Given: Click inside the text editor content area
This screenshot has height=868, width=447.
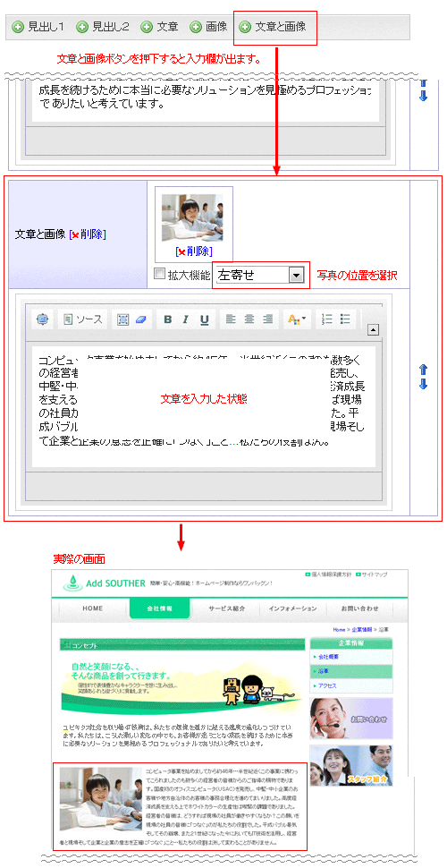Looking at the screenshot, I should [203, 406].
